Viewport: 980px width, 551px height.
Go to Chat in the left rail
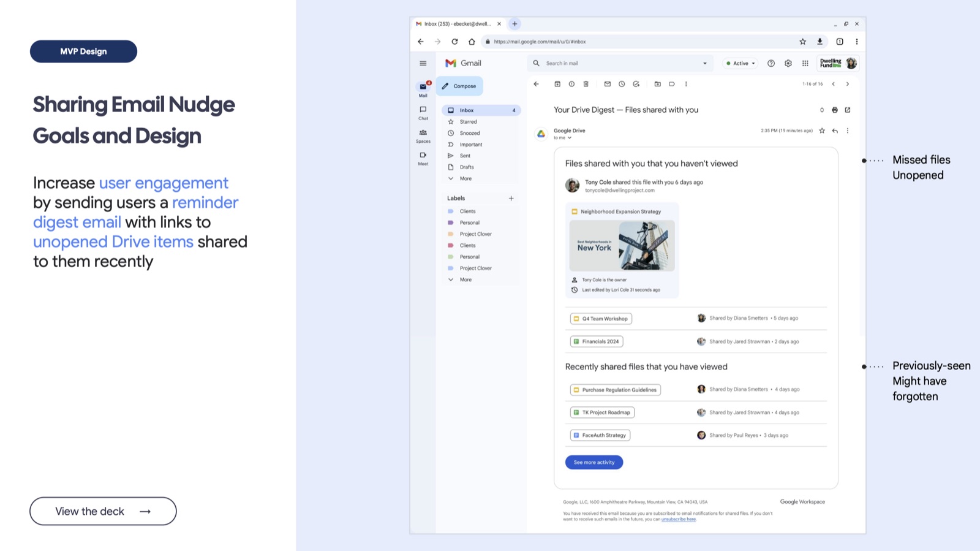423,113
